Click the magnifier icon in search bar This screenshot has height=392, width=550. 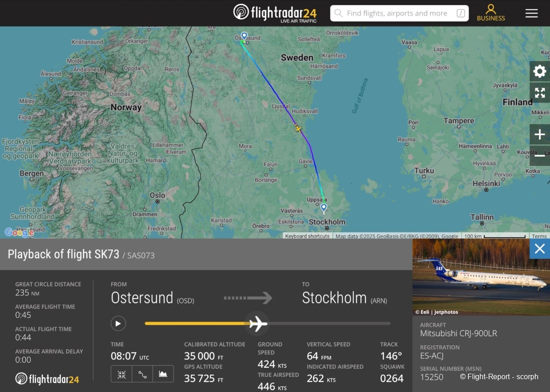coord(339,13)
